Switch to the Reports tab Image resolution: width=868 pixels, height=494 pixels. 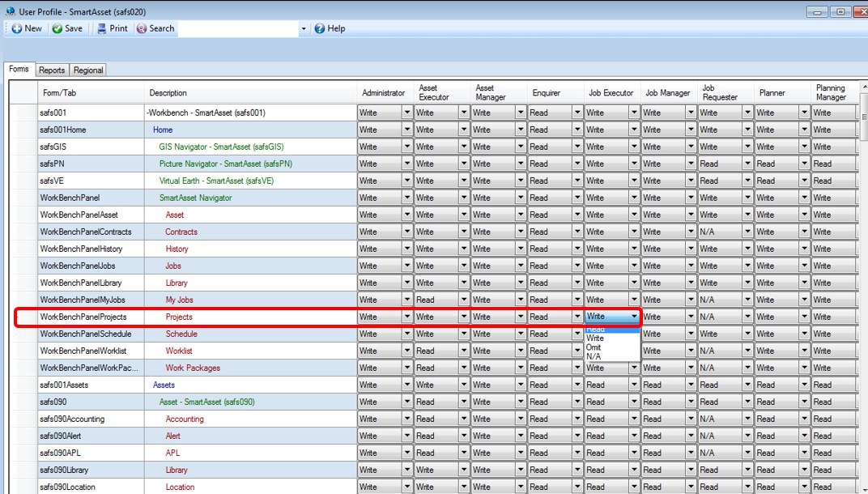pyautogui.click(x=52, y=70)
